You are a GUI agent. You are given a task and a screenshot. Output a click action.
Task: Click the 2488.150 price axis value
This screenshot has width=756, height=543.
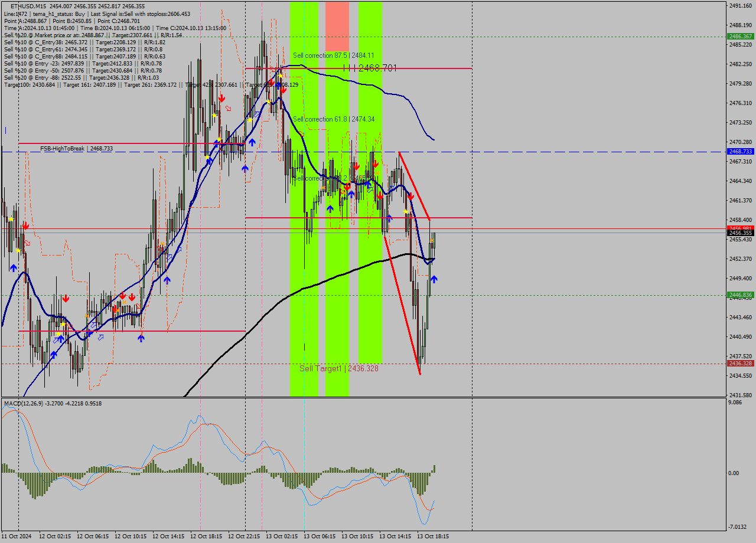[x=741, y=25]
